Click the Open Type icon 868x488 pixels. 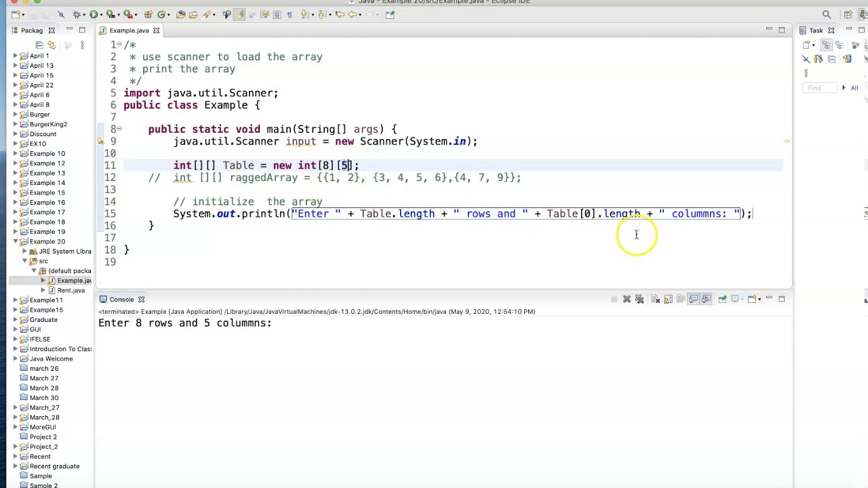point(180,14)
